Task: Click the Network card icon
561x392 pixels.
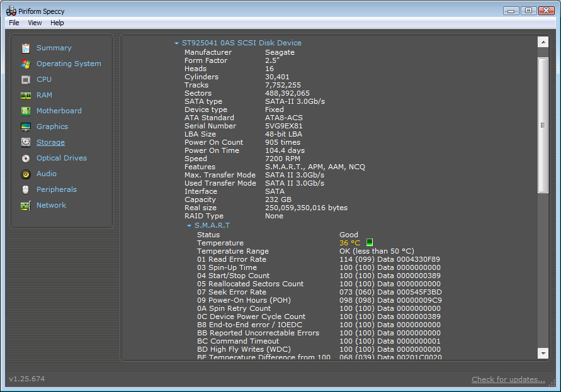Action: [25, 206]
